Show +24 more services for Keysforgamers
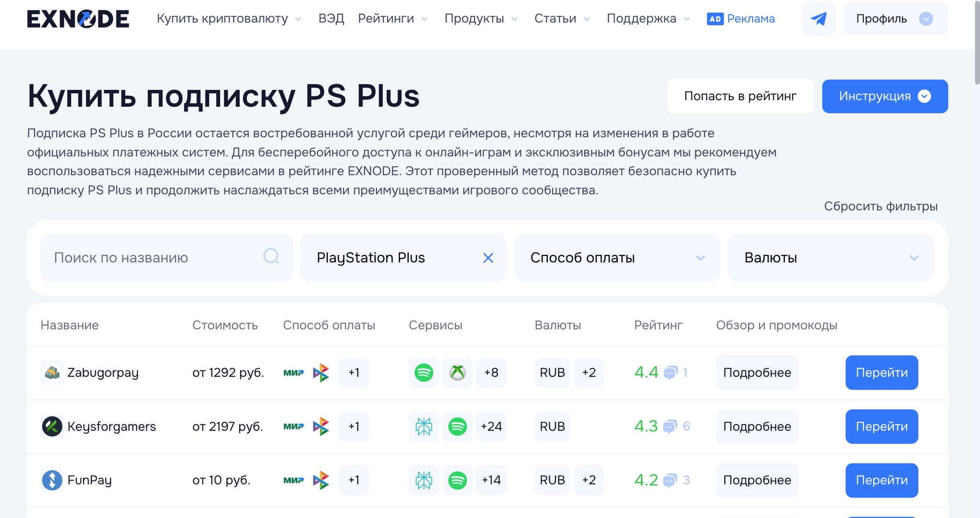Screen dimensions: 980x518 491,426
